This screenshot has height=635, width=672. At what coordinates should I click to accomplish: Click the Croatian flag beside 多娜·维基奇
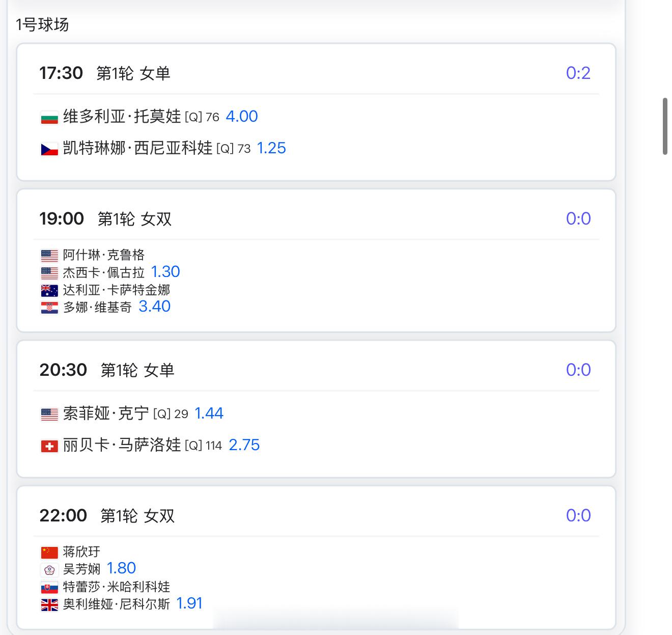click(x=49, y=308)
